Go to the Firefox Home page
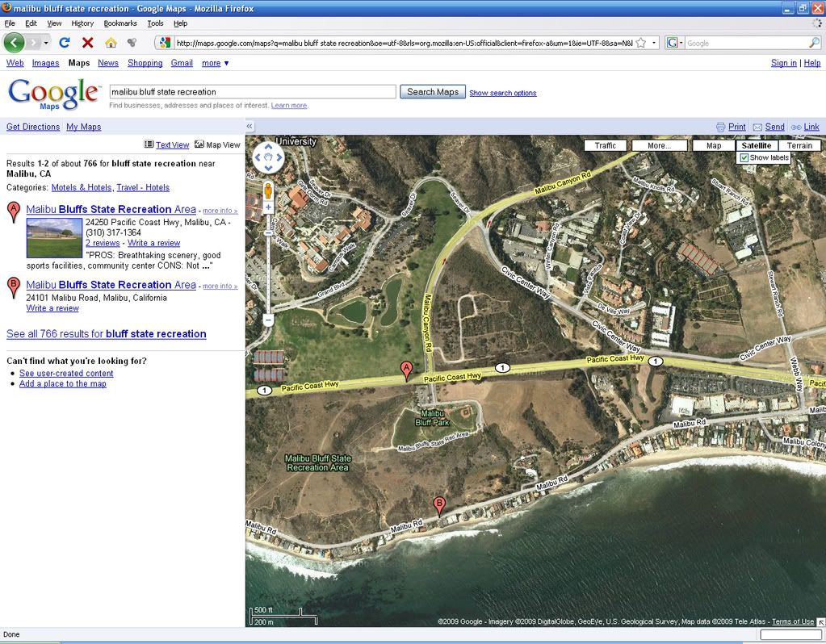 111,43
